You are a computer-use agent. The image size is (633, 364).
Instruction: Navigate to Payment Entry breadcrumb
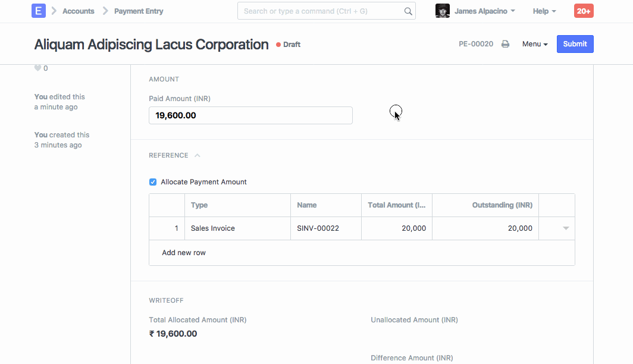(139, 11)
